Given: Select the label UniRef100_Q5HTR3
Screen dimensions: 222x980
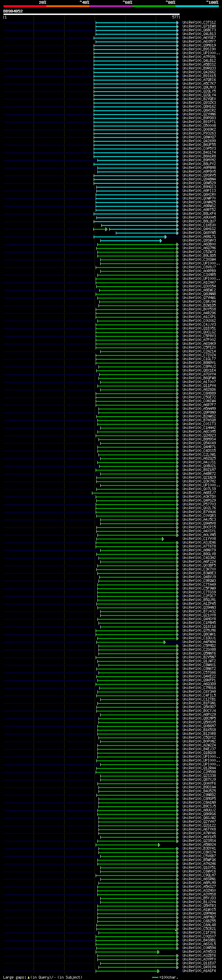Looking at the screenshot, I should pyautogui.click(x=199, y=906).
